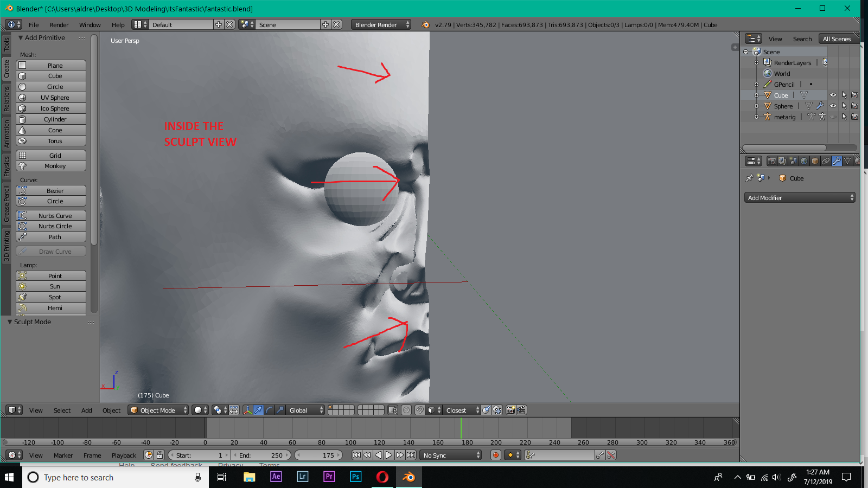Image resolution: width=868 pixels, height=488 pixels.
Task: Add a UV Sphere mesh
Action: click(x=52, y=98)
